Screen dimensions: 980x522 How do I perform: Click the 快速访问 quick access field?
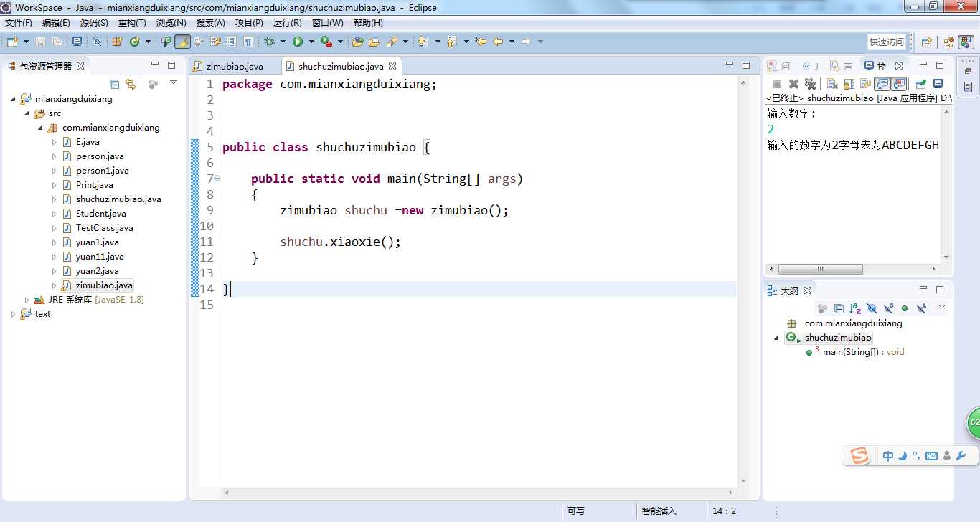(x=887, y=42)
